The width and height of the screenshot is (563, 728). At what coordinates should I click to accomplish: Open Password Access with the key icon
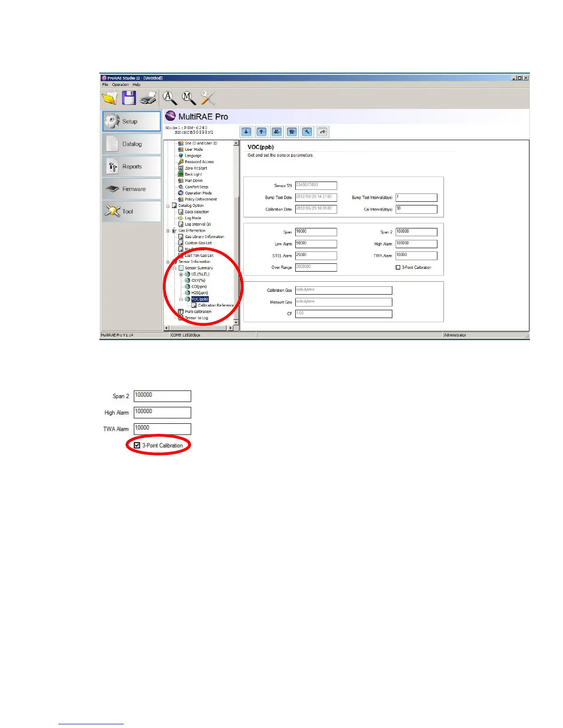click(199, 162)
